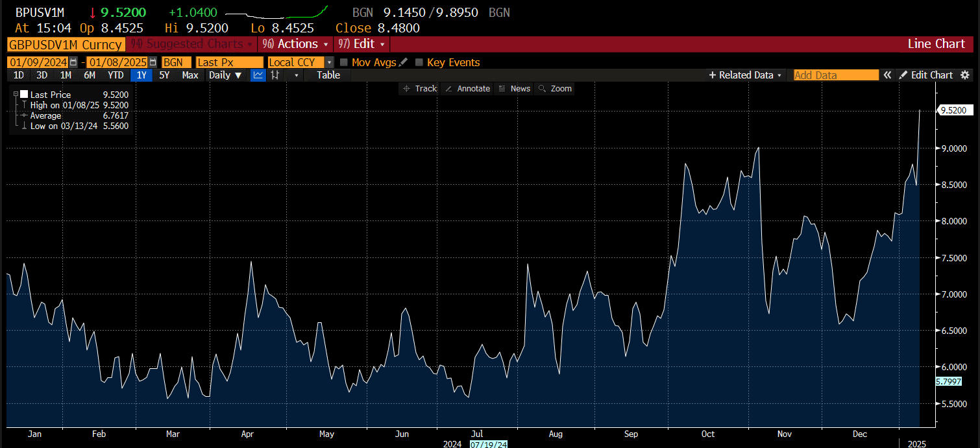Image resolution: width=980 pixels, height=448 pixels.
Task: Enable the Key Events checkbox
Action: (x=419, y=62)
